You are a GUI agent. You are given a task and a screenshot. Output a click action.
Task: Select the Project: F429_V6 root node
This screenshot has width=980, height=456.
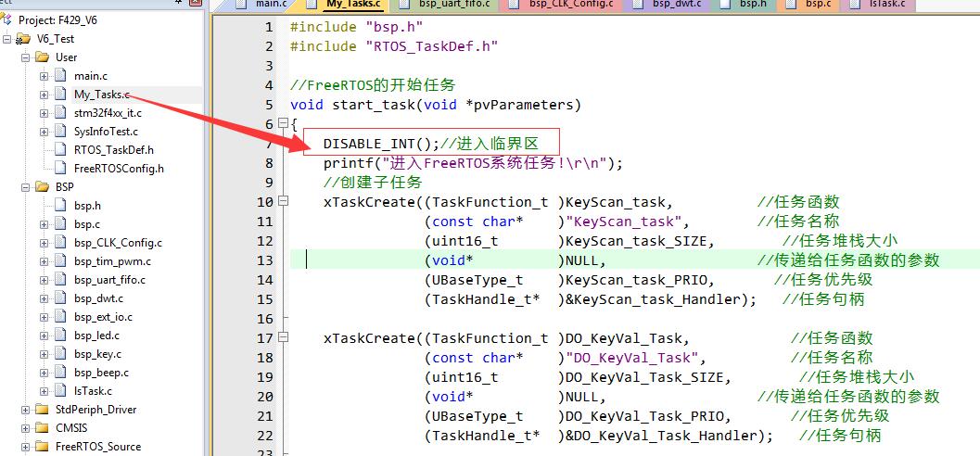57,20
